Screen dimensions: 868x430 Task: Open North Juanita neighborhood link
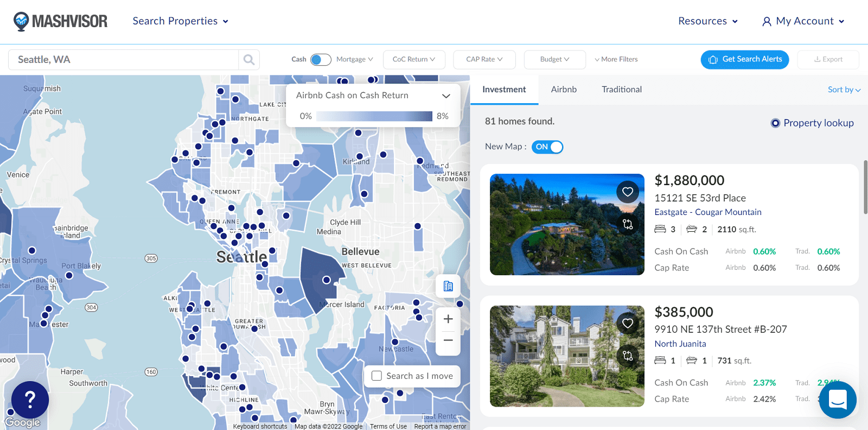[x=680, y=344]
